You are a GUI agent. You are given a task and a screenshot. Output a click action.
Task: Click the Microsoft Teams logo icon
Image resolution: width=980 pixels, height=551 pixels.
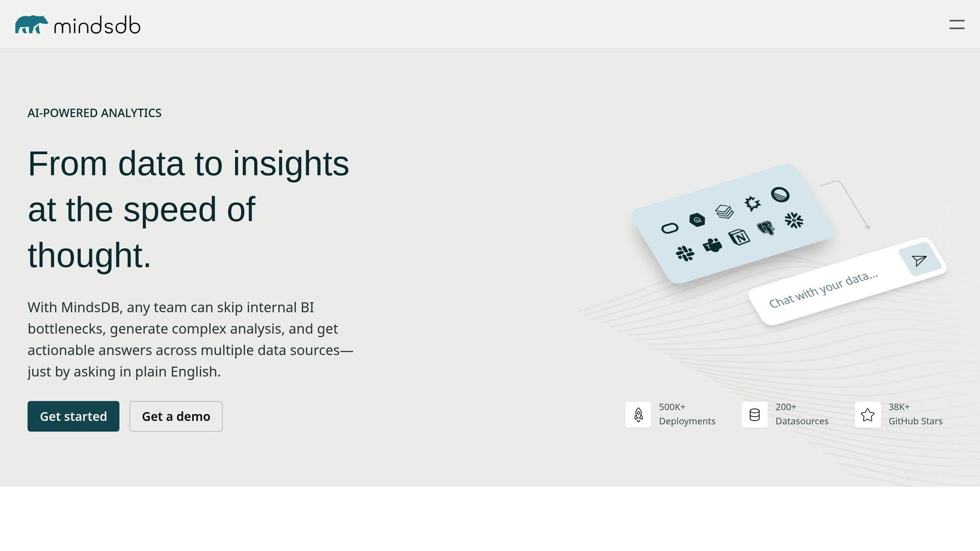(x=712, y=245)
